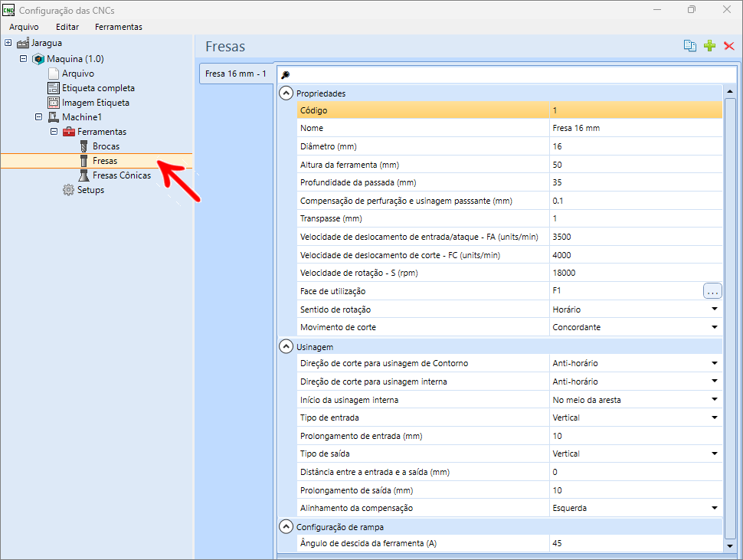Viewport: 743px width, 560px height.
Task: Click the Etiqueta completa label icon
Action: point(54,88)
